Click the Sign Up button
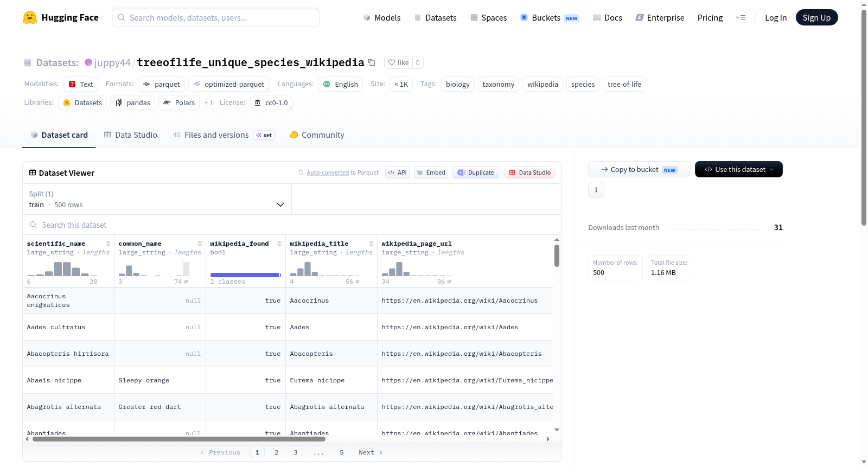Screen dimensions: 868x467 816,17
